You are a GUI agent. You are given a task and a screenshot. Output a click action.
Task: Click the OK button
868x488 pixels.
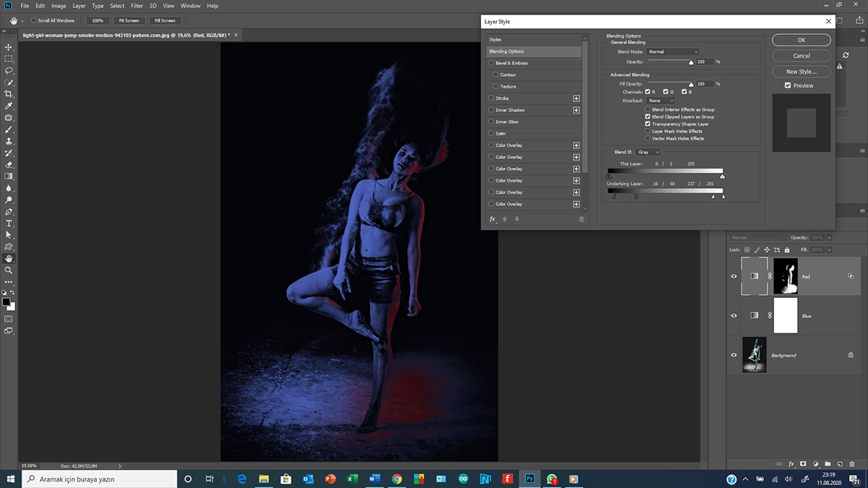tap(801, 40)
